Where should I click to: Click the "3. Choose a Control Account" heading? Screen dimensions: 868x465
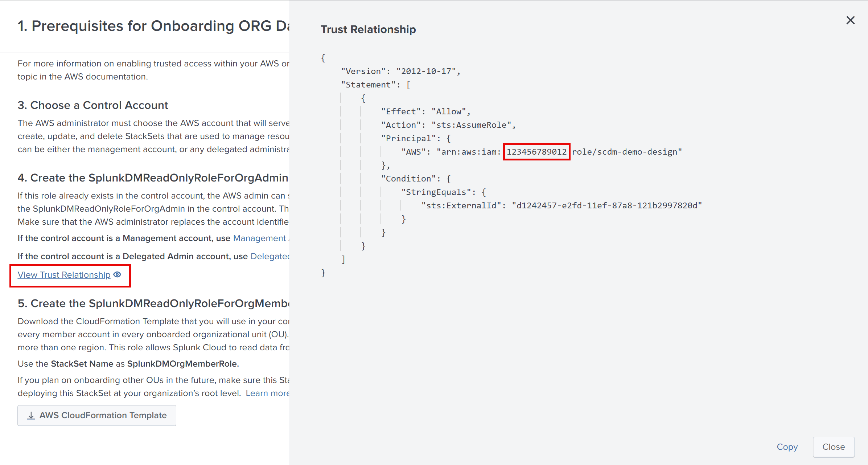93,105
